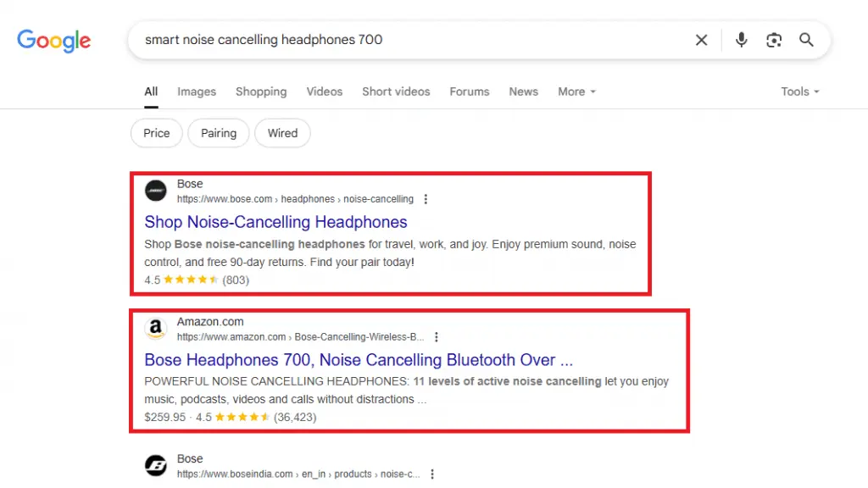868x488 pixels.
Task: Switch to the Shopping tab
Action: [261, 91]
